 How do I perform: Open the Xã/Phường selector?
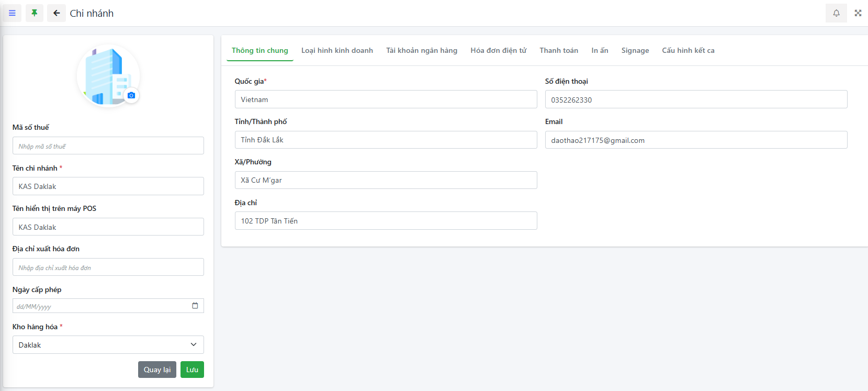coord(386,180)
